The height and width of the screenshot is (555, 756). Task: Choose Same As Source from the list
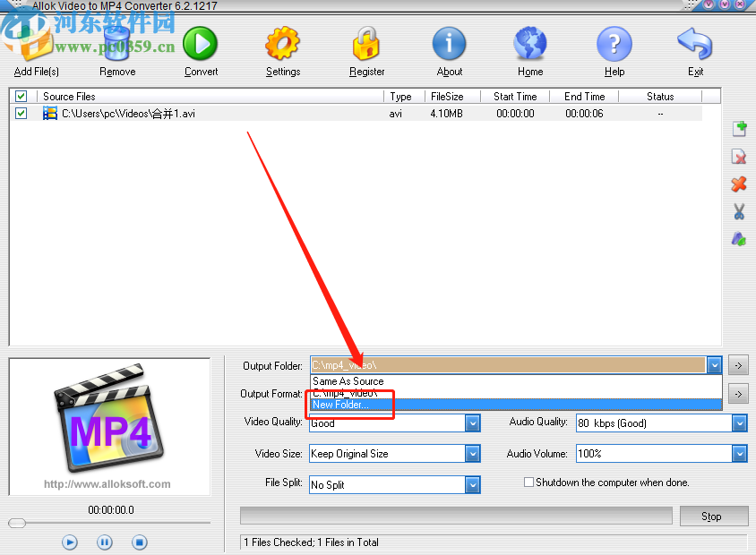516,381
